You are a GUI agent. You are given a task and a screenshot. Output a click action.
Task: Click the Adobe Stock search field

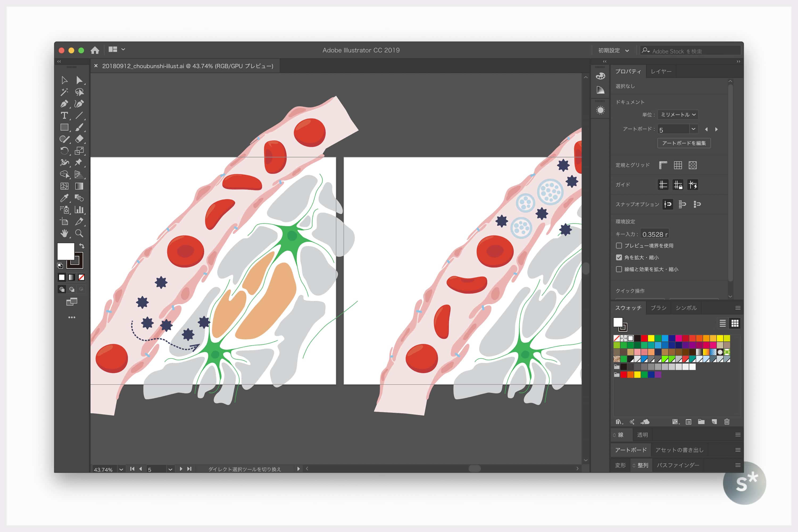(692, 51)
